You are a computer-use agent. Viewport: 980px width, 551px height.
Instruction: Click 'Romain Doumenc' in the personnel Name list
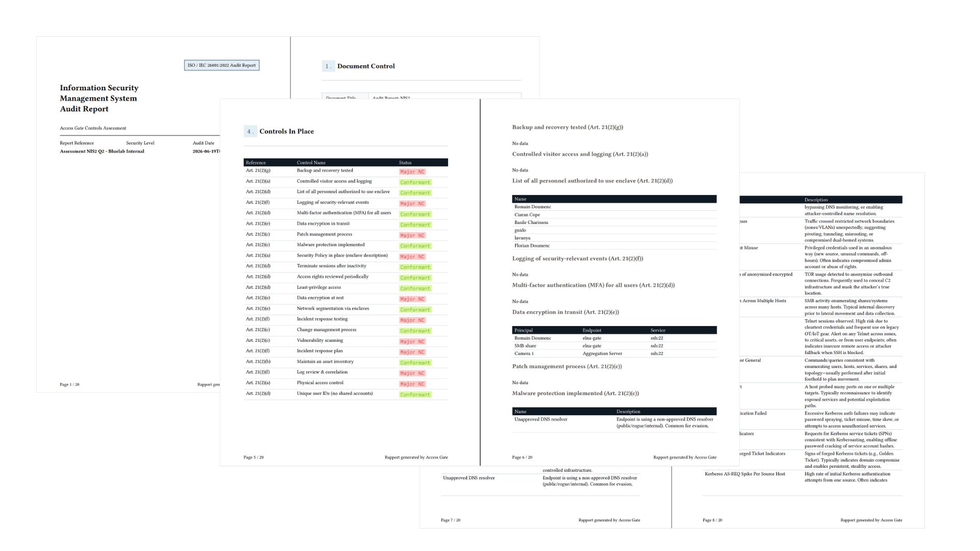[533, 207]
